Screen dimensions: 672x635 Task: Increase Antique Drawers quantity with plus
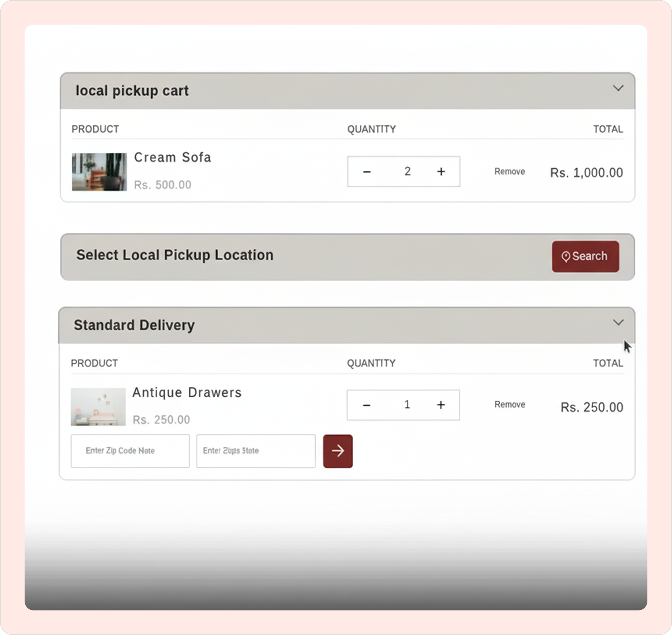[x=440, y=405]
